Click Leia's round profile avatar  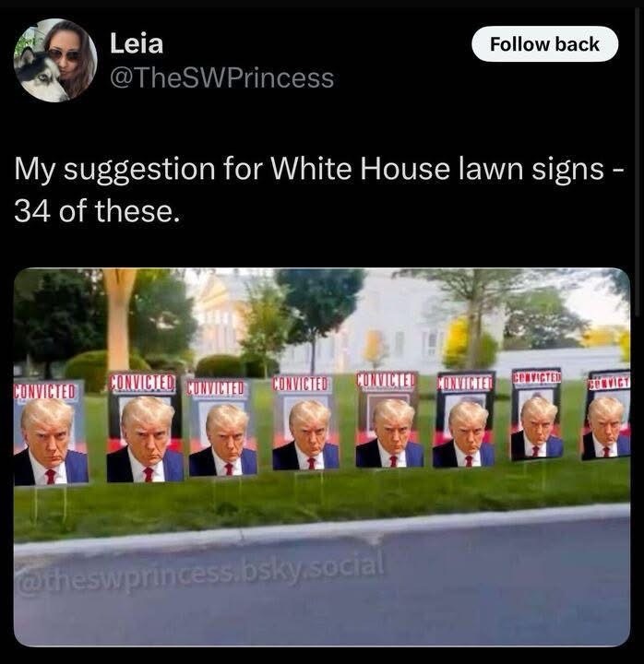click(55, 60)
